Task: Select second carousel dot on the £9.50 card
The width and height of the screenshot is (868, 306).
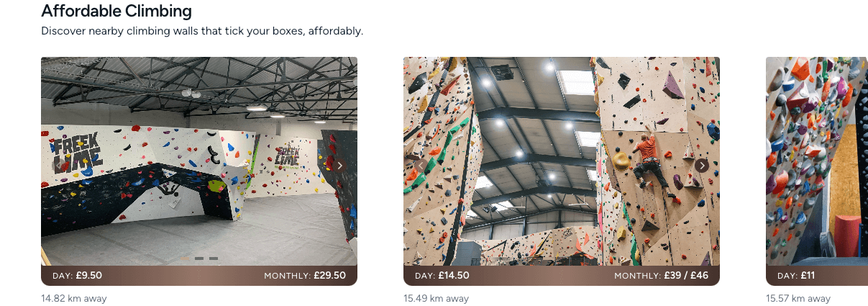Action: click(x=199, y=258)
